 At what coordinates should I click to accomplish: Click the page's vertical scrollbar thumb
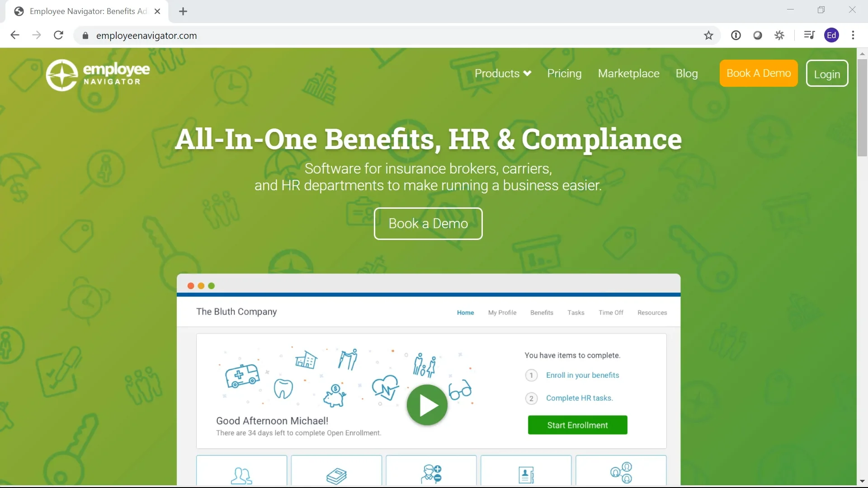tap(862, 108)
